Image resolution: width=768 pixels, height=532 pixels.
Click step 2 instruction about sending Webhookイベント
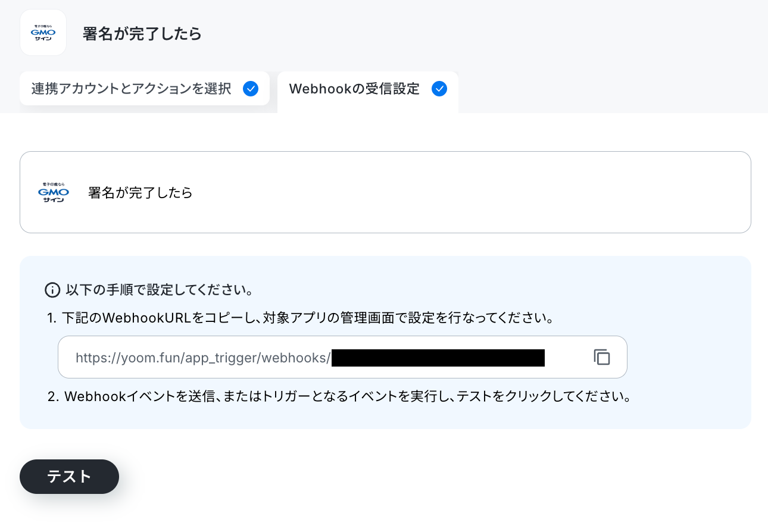(339, 396)
